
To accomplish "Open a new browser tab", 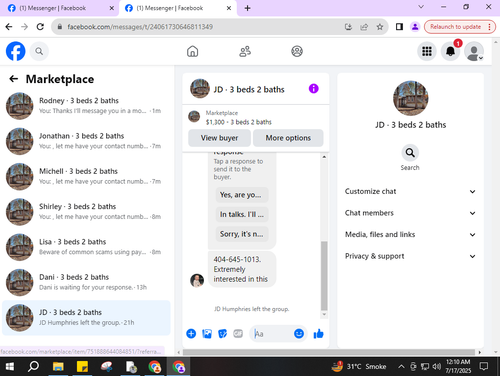I will (x=247, y=8).
